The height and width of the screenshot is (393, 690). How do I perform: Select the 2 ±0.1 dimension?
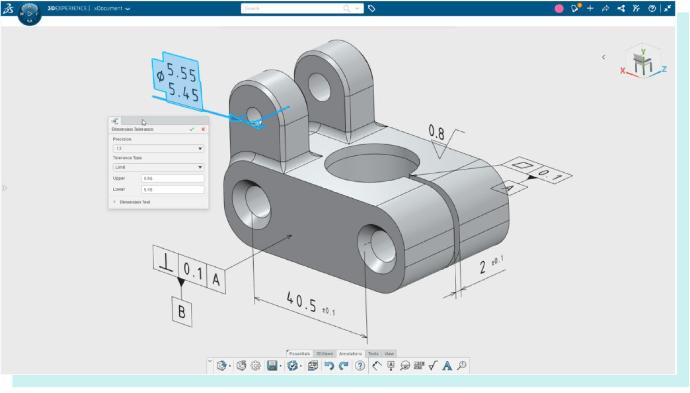click(x=490, y=264)
